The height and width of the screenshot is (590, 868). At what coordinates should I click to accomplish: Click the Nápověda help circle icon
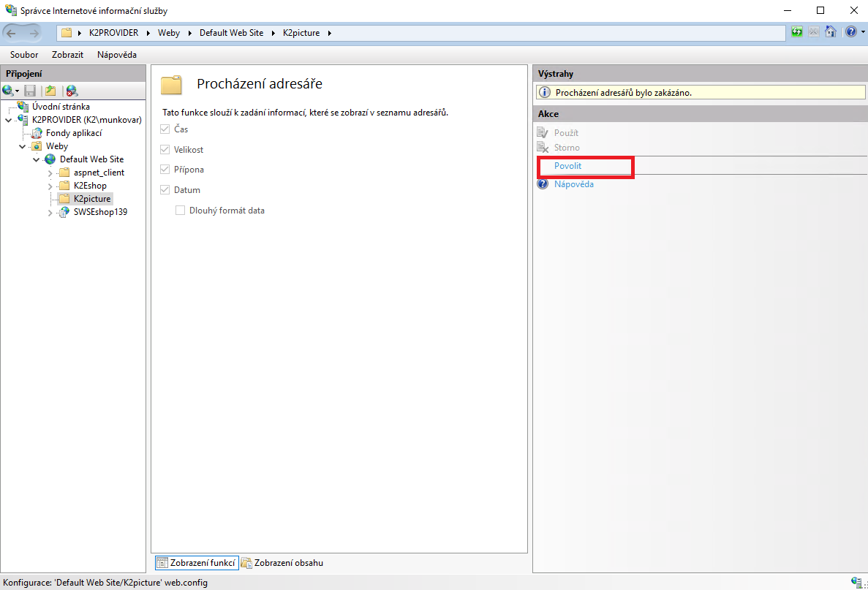click(543, 184)
